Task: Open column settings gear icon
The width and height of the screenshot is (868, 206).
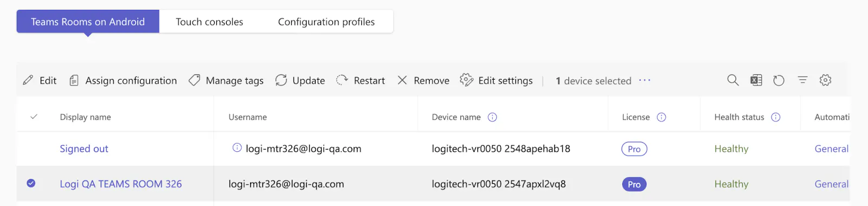Action: point(826,80)
